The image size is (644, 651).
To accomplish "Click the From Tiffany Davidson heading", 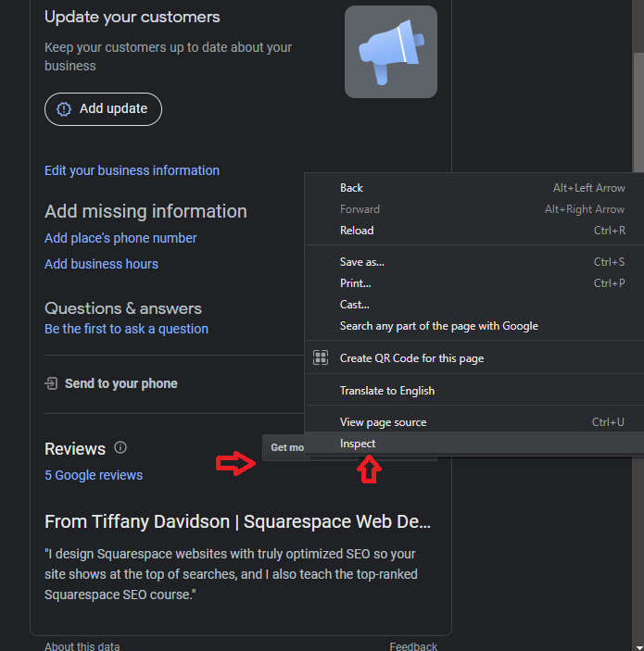I will click(237, 521).
